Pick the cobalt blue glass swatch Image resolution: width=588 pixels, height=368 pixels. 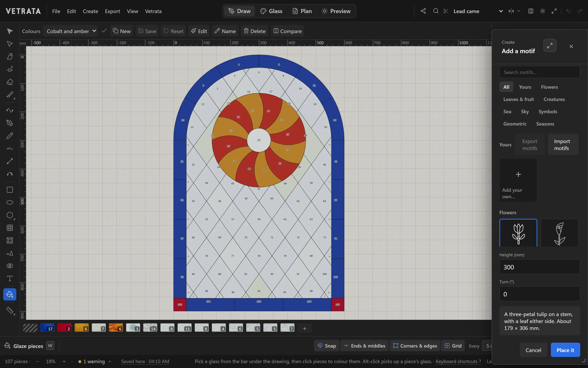(47, 328)
